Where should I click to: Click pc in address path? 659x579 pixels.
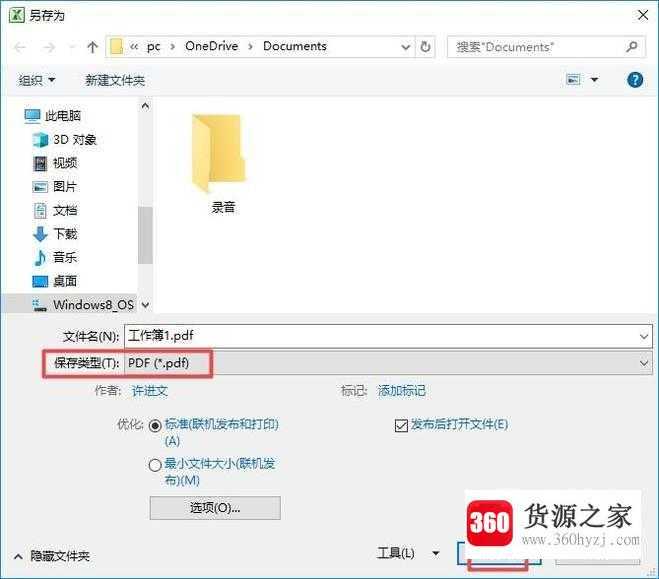tap(153, 47)
